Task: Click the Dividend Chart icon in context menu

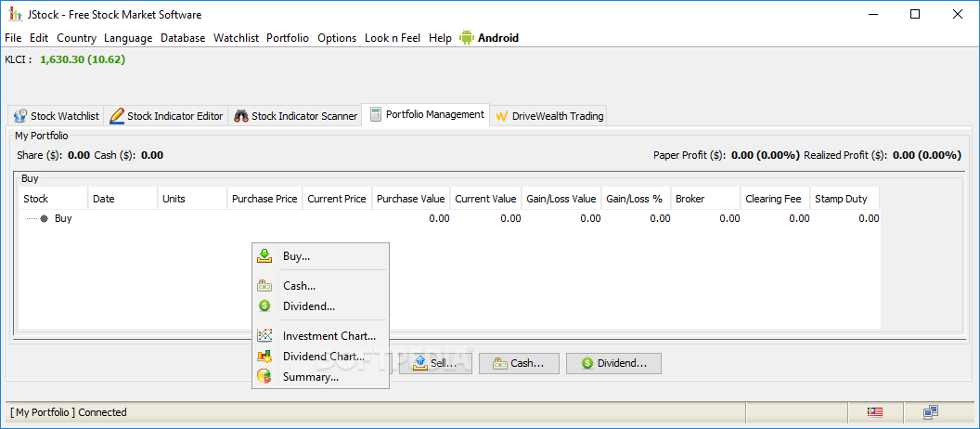Action: pos(264,357)
